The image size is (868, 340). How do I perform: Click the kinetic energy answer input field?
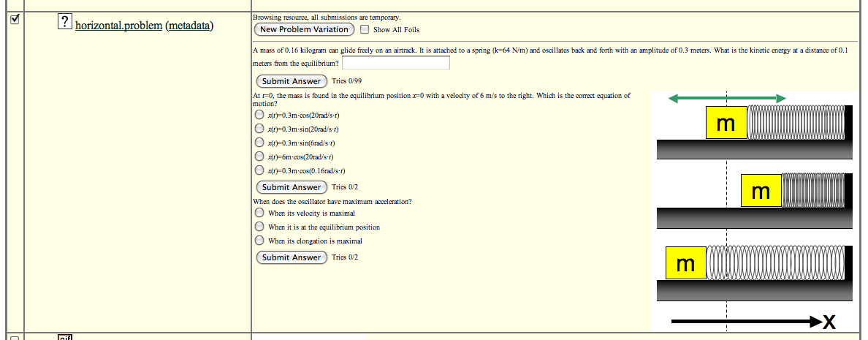pos(395,64)
